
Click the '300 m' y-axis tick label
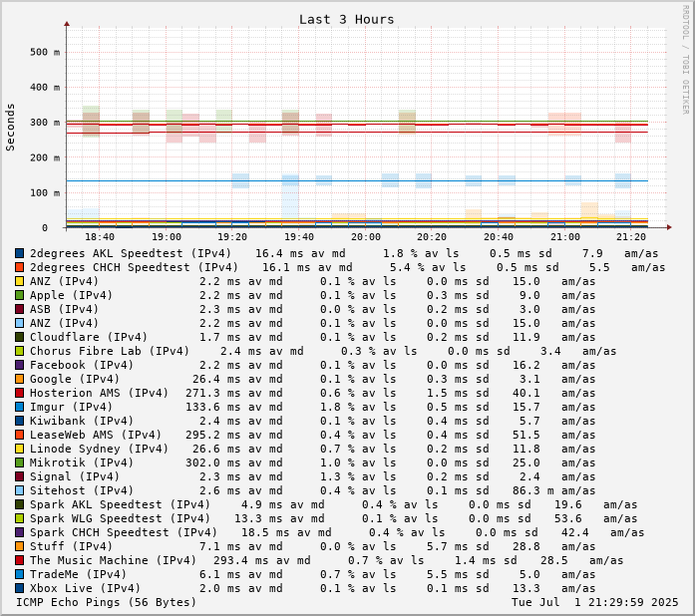pyautogui.click(x=45, y=123)
